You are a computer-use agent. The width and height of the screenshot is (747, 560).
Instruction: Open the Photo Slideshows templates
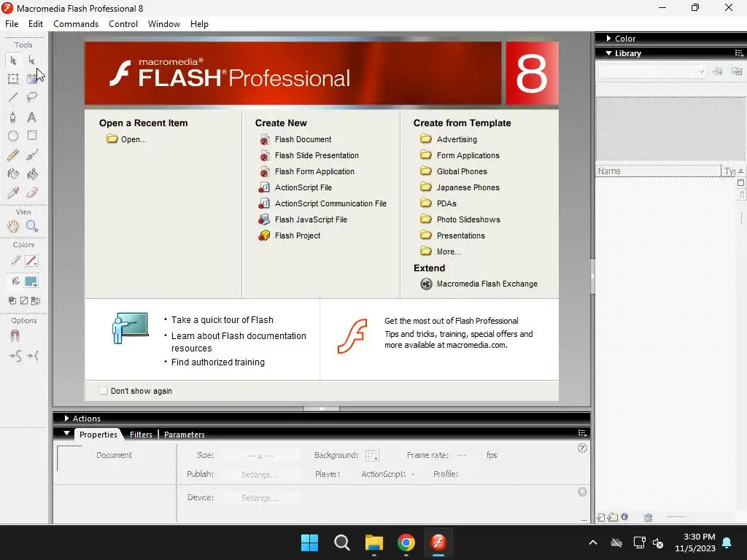coord(460,219)
